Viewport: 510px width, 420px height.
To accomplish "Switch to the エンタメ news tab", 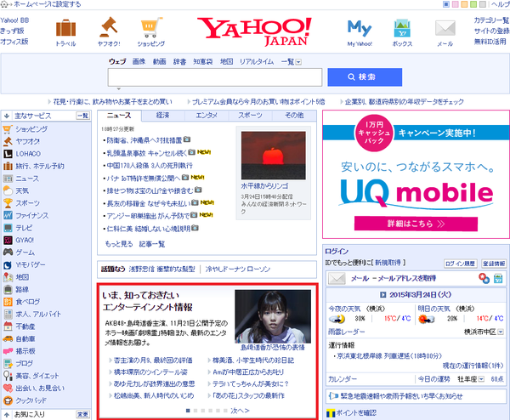I will pos(207,116).
